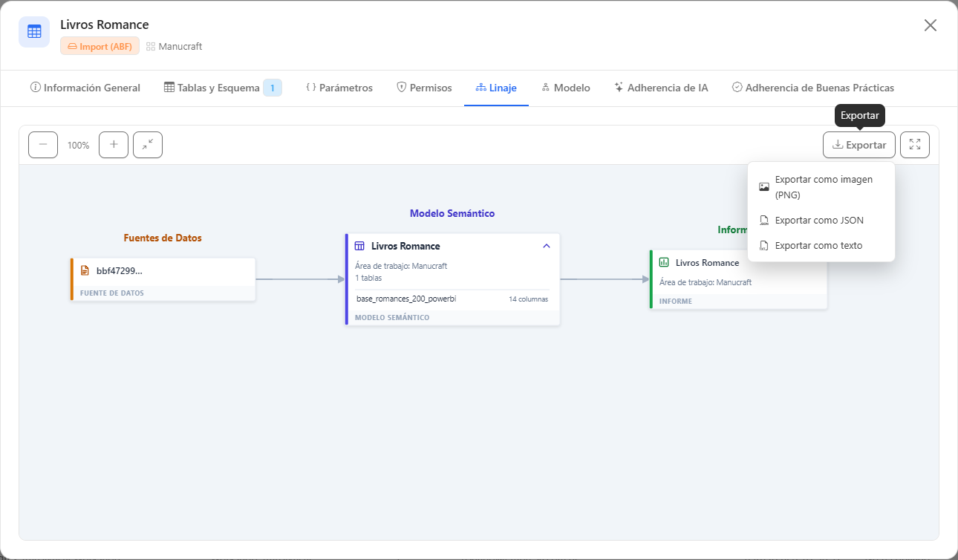Zoom in with the plus button

coord(114,145)
